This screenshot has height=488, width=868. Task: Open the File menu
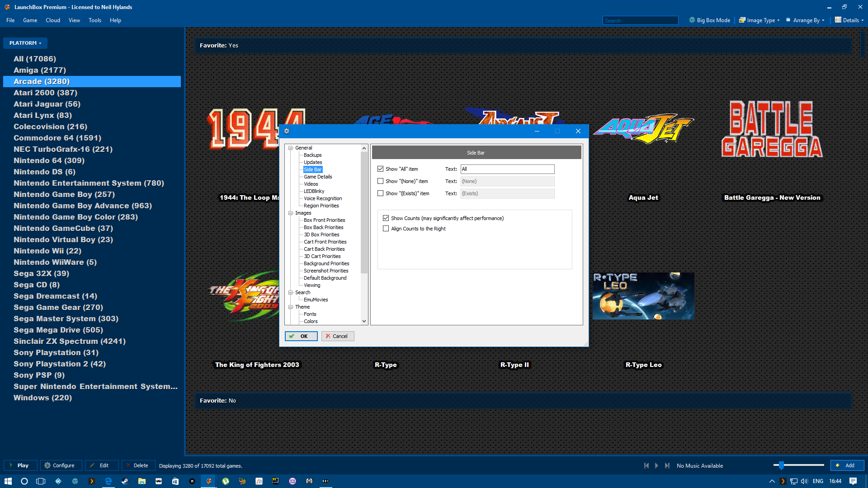(x=10, y=20)
